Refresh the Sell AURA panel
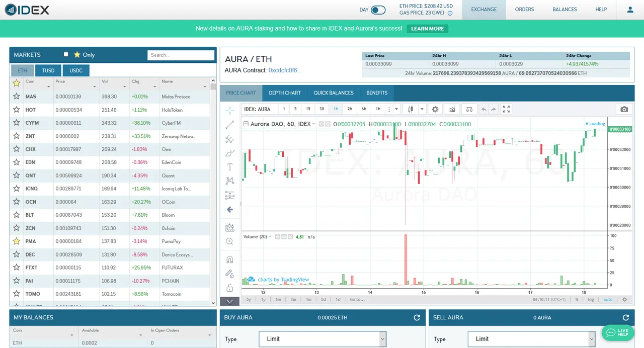The width and height of the screenshot is (644, 348). (x=625, y=317)
